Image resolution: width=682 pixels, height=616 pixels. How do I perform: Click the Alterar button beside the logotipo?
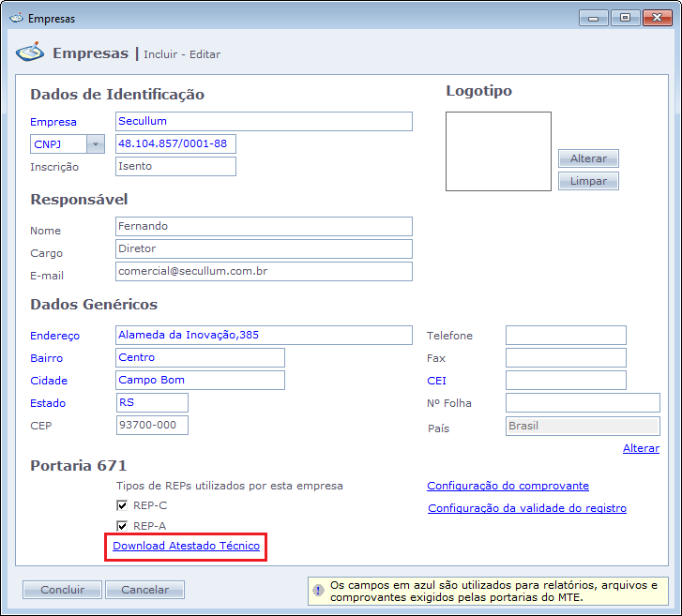tap(588, 158)
